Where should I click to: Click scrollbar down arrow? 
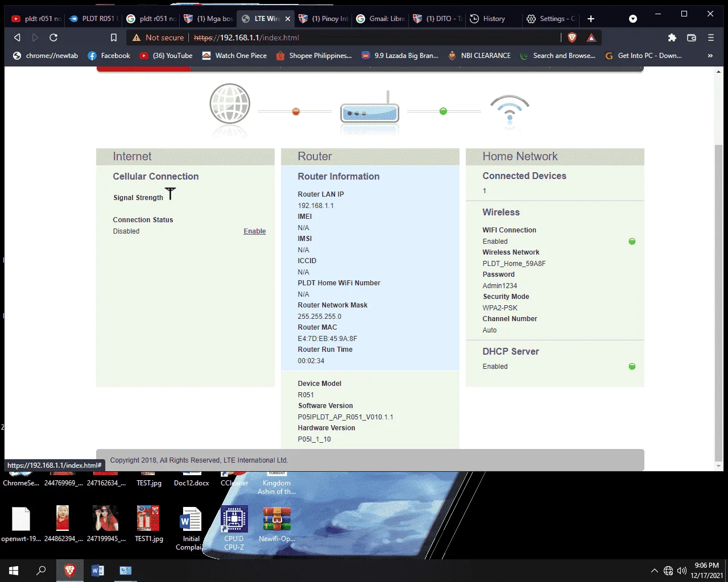(x=718, y=466)
